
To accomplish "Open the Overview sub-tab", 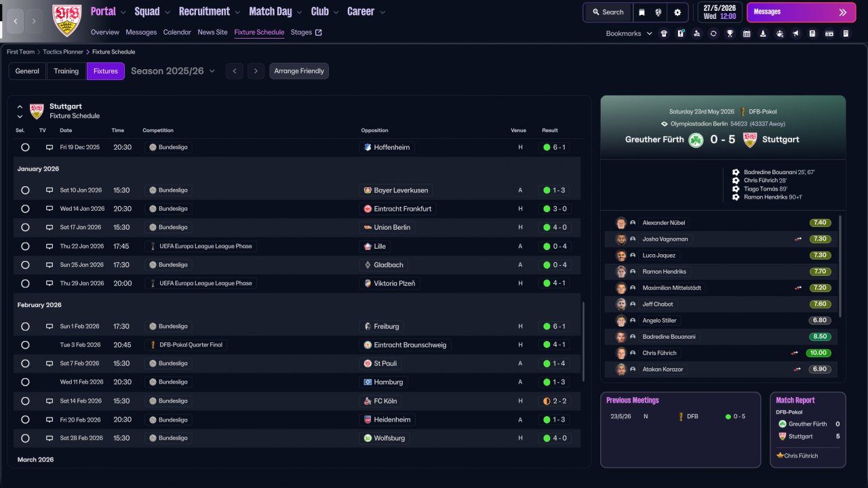I will 105,33.
